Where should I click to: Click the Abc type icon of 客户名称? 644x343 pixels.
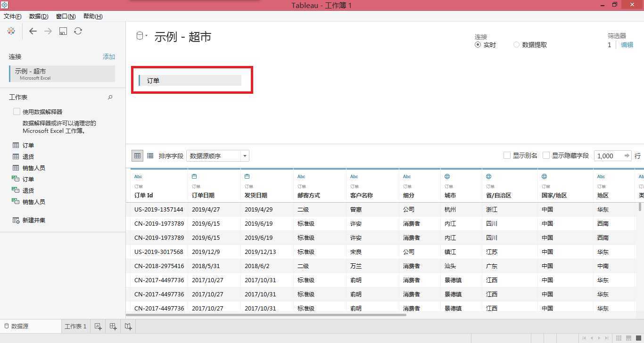[354, 176]
